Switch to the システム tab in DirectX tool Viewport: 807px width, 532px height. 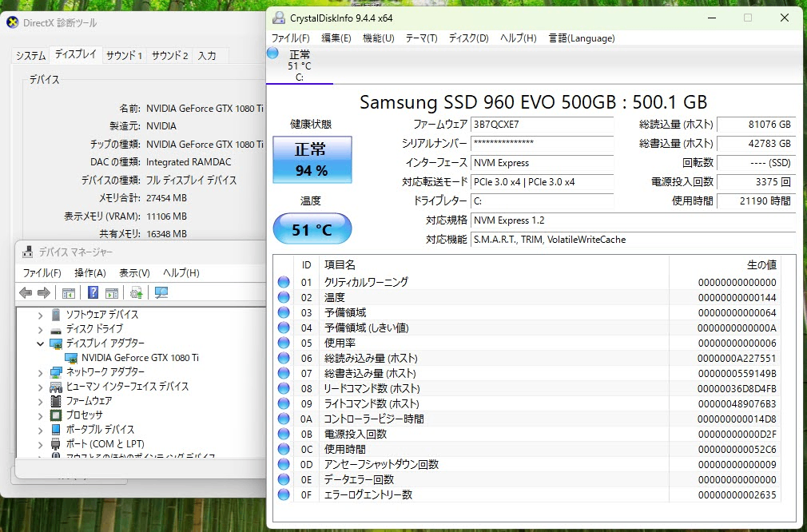coord(31,56)
